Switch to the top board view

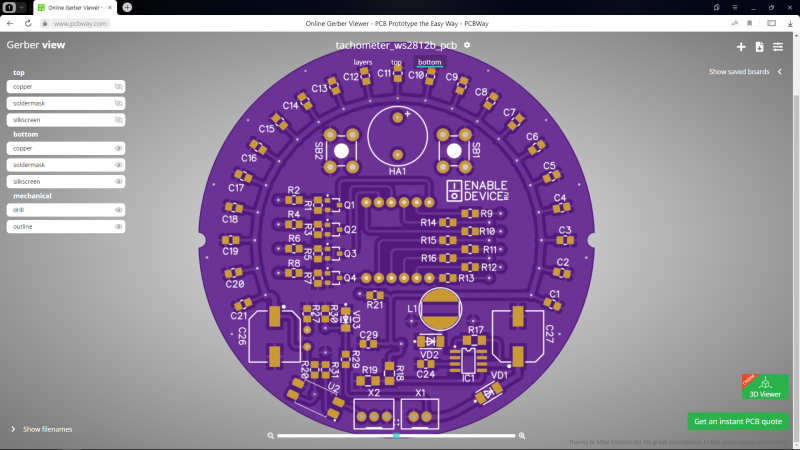click(396, 62)
